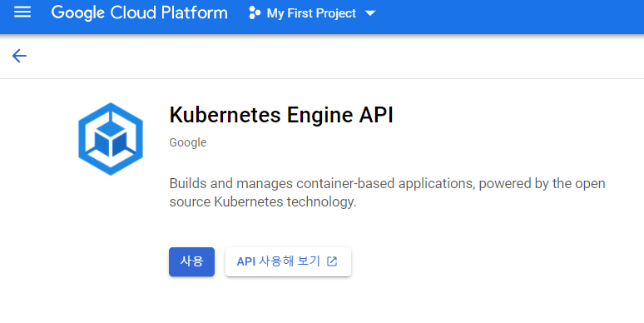
Task: Expand the My First Project dropdown arrow
Action: 370,13
